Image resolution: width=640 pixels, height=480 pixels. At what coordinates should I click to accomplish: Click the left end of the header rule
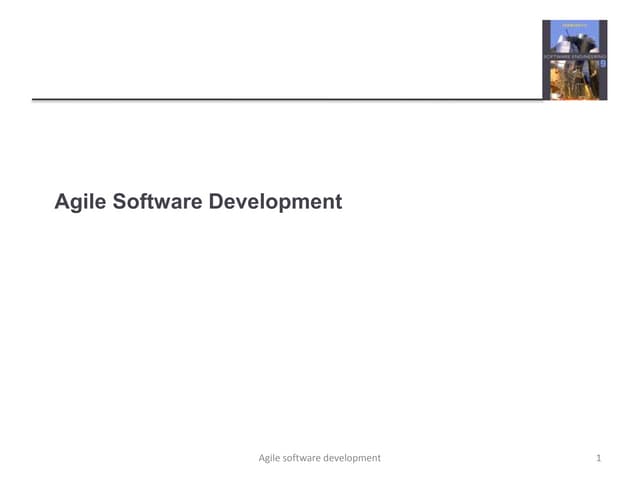pos(36,100)
